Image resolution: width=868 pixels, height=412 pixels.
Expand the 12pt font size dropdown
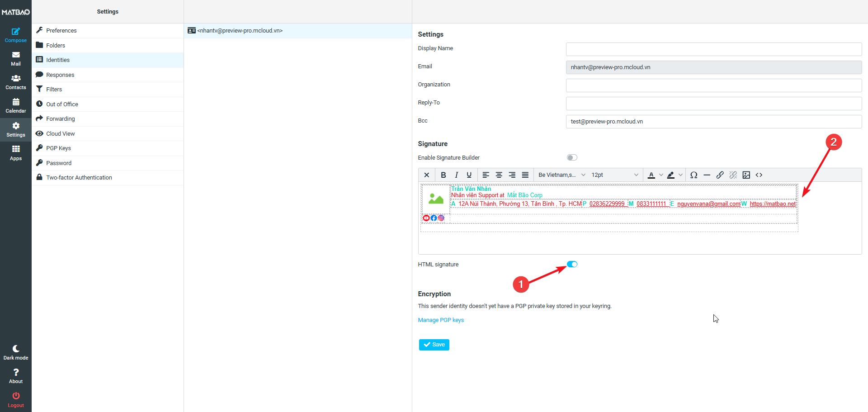614,175
